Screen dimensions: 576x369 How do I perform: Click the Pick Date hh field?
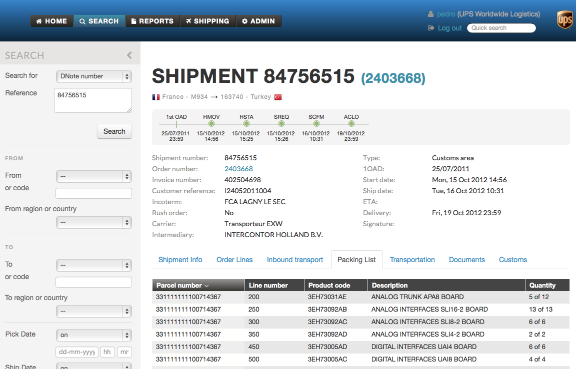tap(107, 352)
